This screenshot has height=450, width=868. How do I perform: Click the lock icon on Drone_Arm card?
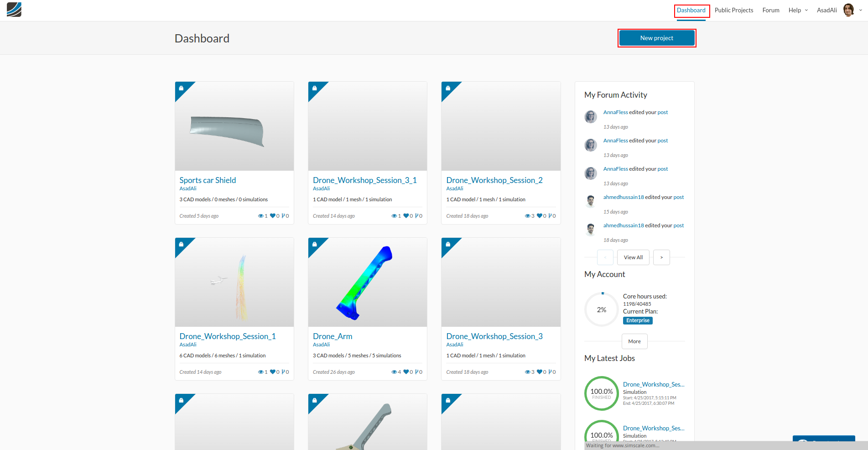point(315,244)
